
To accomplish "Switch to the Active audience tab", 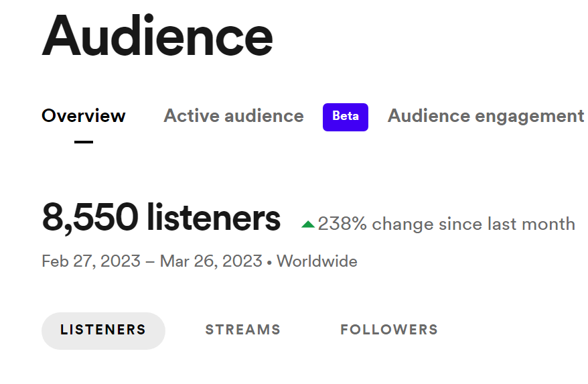I will (234, 116).
